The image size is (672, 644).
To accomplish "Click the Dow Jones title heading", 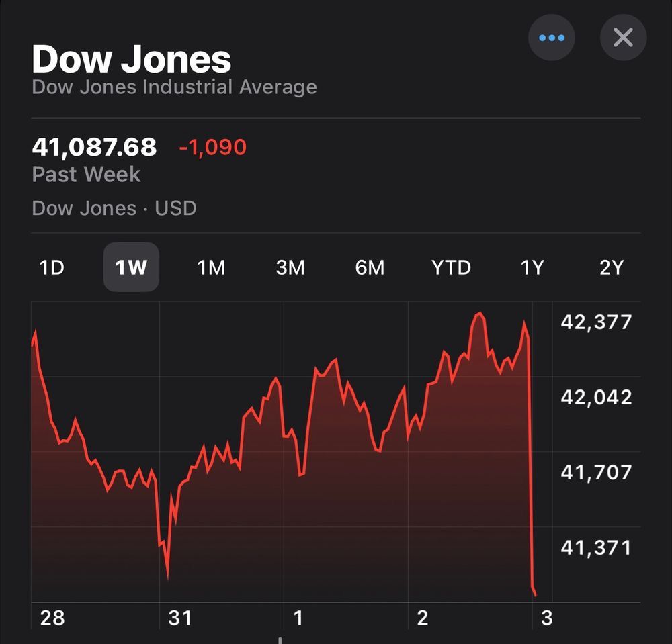I will coord(132,59).
